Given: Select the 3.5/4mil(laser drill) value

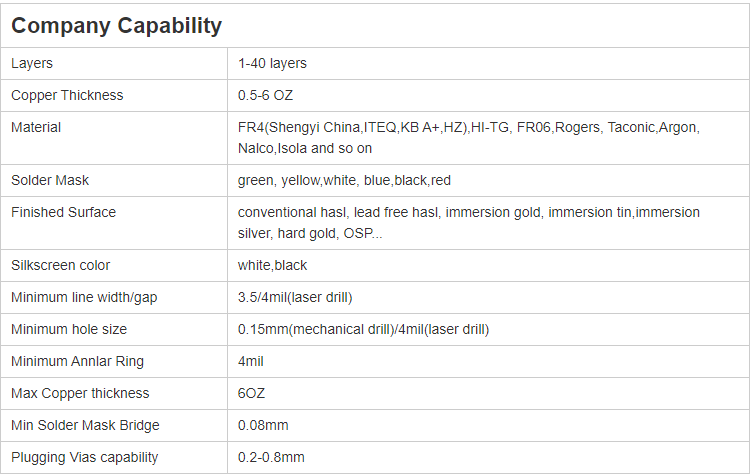Looking at the screenshot, I should [295, 297].
